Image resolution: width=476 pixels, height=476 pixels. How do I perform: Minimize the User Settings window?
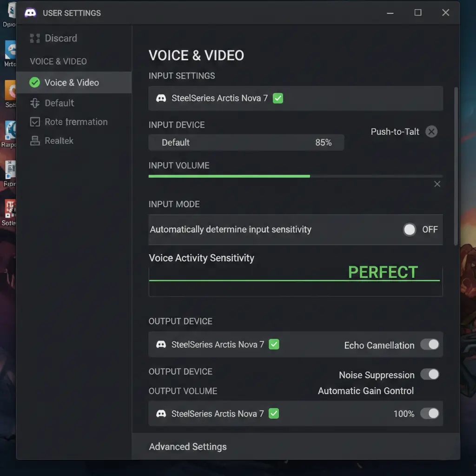point(390,13)
